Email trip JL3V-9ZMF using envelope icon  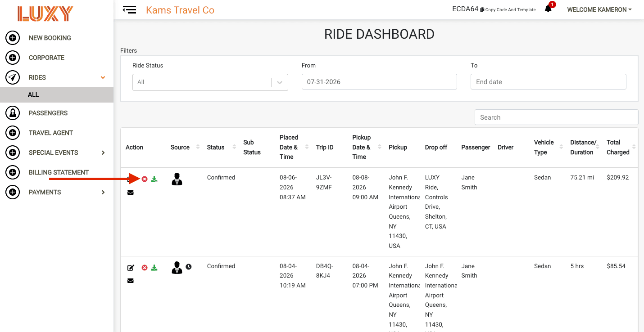click(x=131, y=193)
